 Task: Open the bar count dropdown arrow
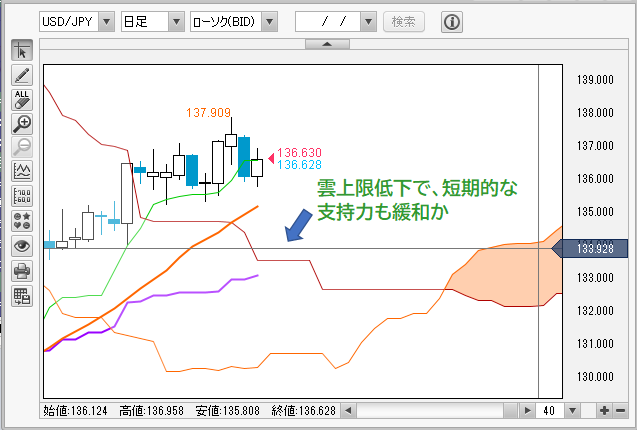tap(572, 410)
